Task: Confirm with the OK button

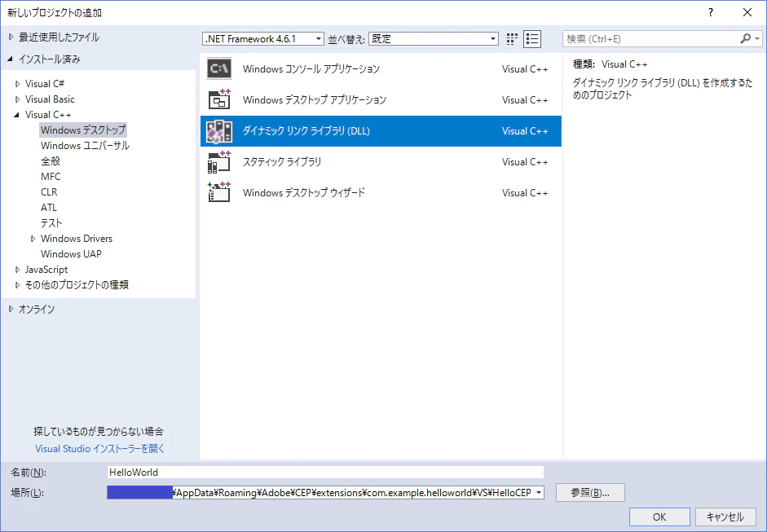Action: point(659,517)
